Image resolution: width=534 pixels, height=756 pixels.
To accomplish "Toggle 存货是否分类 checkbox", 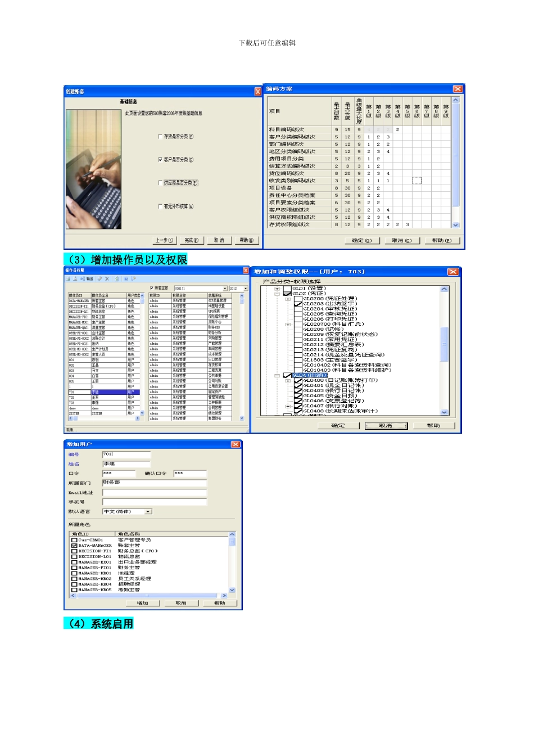I will click(160, 136).
